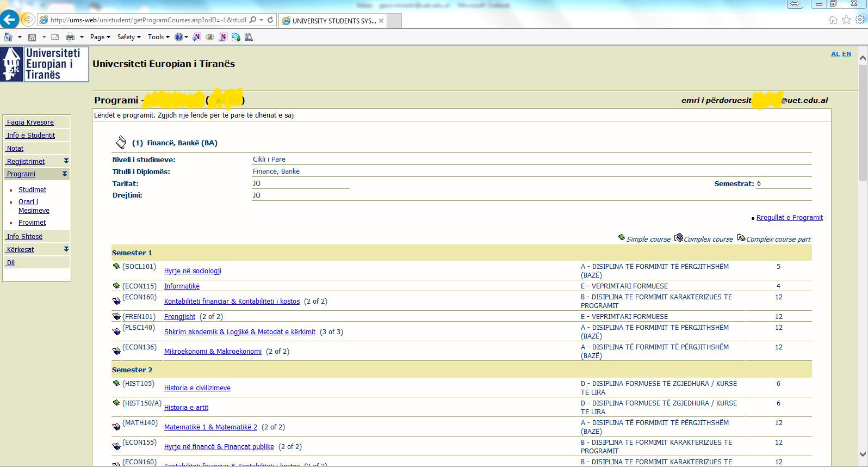868x467 pixels.
Task: Open the feeds dropdown arrow
Action: (44, 37)
